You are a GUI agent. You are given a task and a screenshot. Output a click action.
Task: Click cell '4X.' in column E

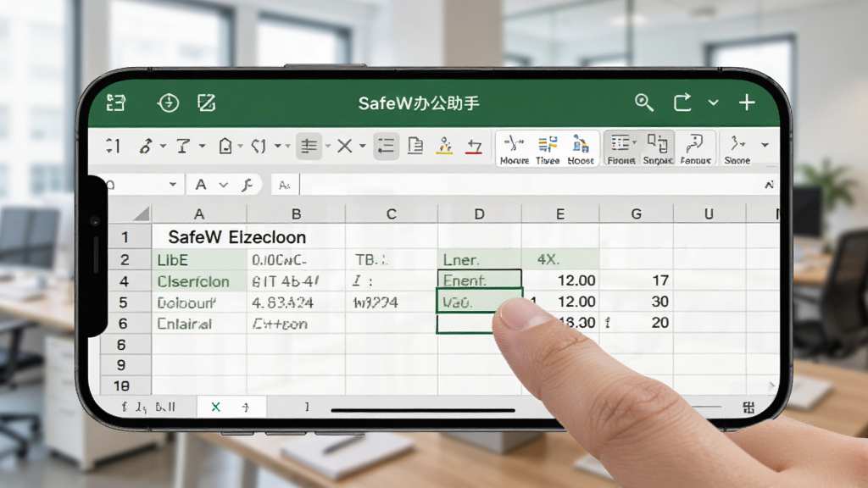tap(560, 259)
